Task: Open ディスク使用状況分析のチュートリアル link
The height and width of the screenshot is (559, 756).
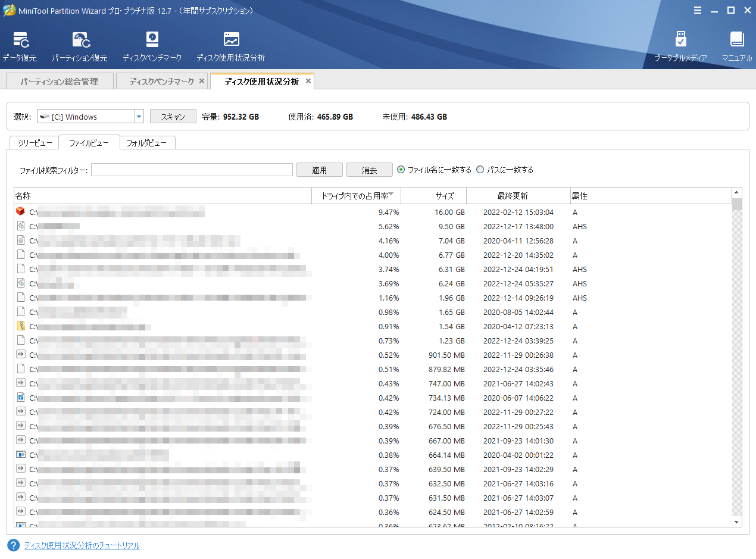Action: [82, 545]
